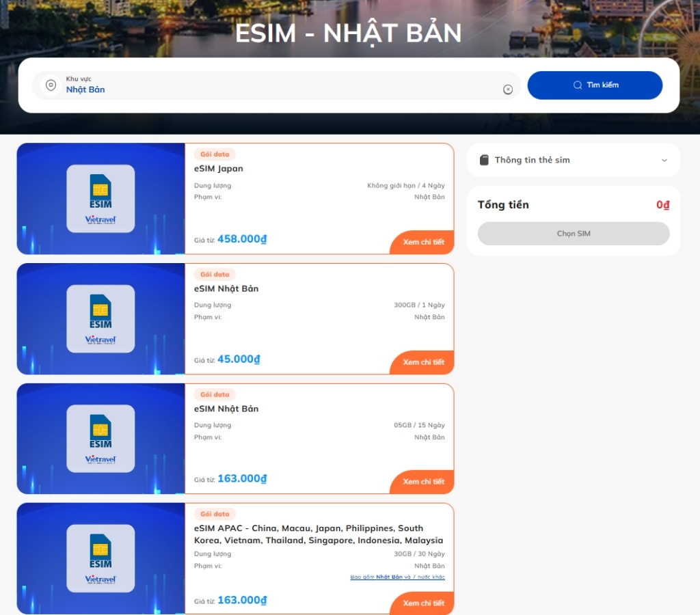Click the Tổng tiền label
Viewport: 700px width, 615px height.
click(x=503, y=205)
